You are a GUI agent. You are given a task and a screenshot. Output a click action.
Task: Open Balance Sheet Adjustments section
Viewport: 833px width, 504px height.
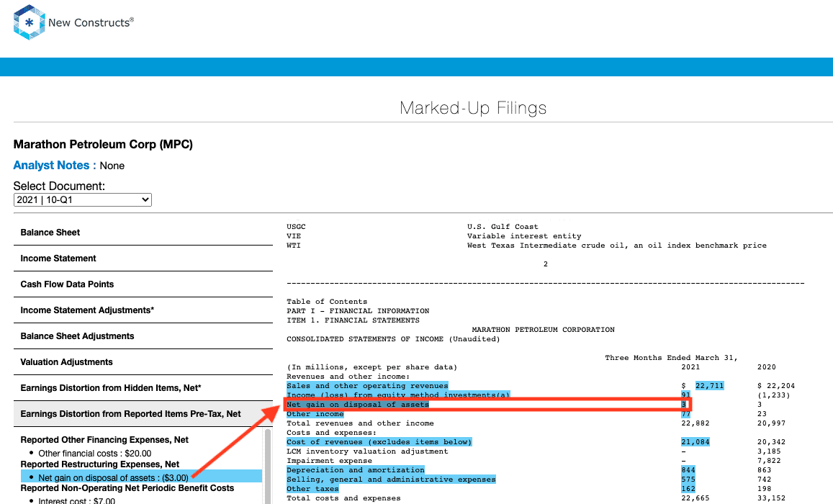click(x=143, y=336)
